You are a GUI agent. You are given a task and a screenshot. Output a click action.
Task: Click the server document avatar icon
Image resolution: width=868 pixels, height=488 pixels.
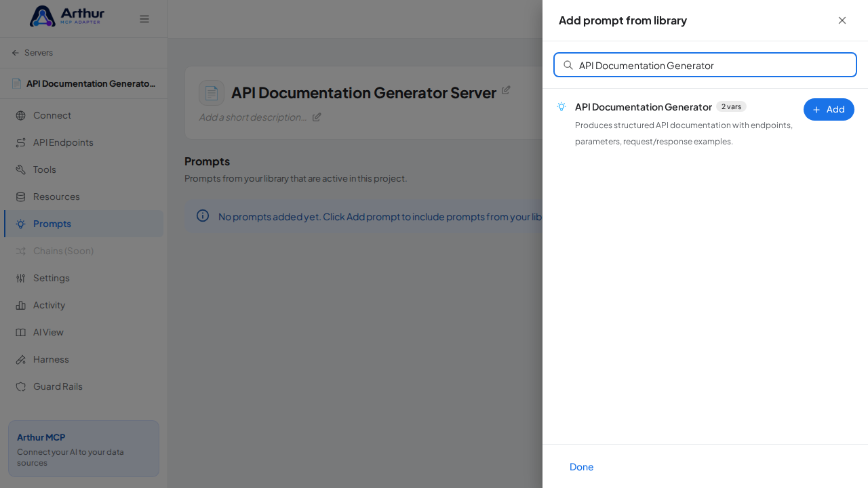[212, 93]
